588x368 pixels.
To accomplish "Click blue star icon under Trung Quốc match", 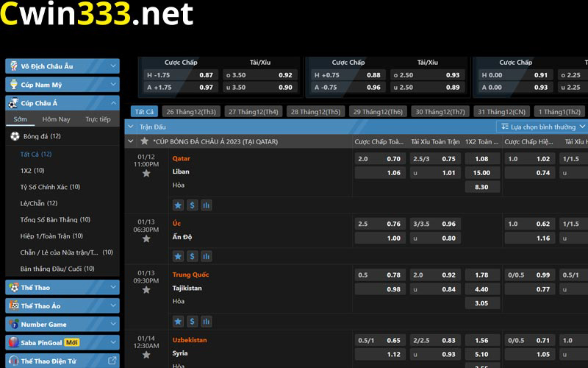I will point(178,322).
